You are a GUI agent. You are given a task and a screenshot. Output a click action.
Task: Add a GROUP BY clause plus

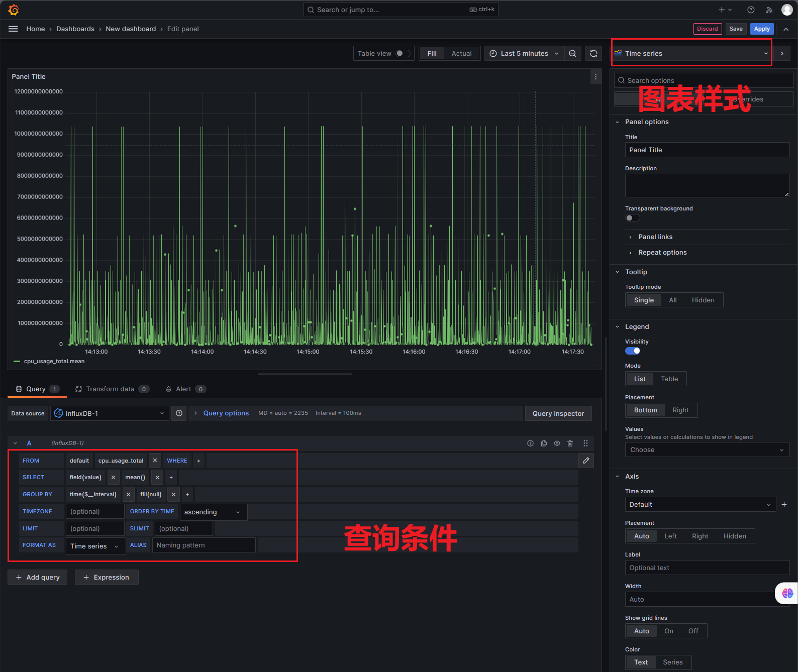(x=187, y=494)
